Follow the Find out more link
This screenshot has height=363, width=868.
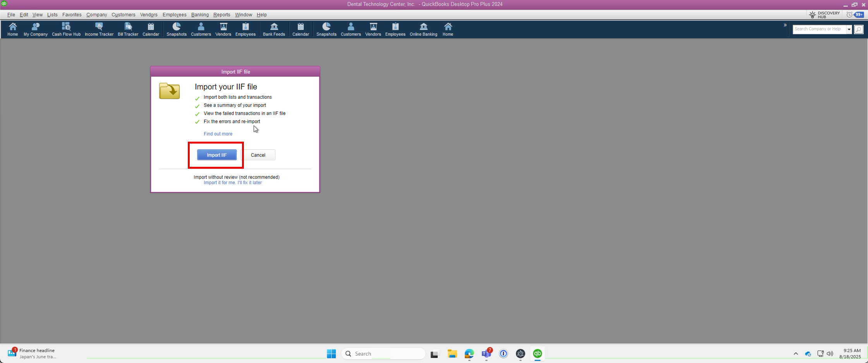[x=218, y=134]
